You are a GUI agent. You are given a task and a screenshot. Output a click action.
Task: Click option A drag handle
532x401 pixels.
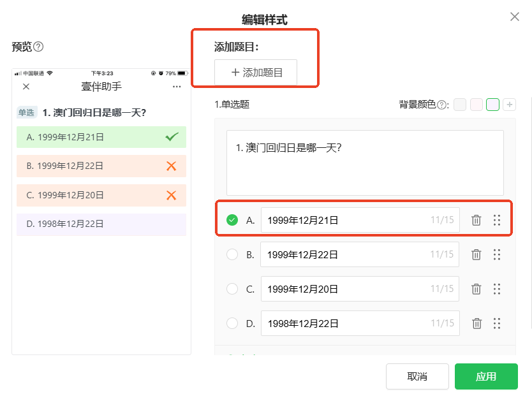[497, 220]
